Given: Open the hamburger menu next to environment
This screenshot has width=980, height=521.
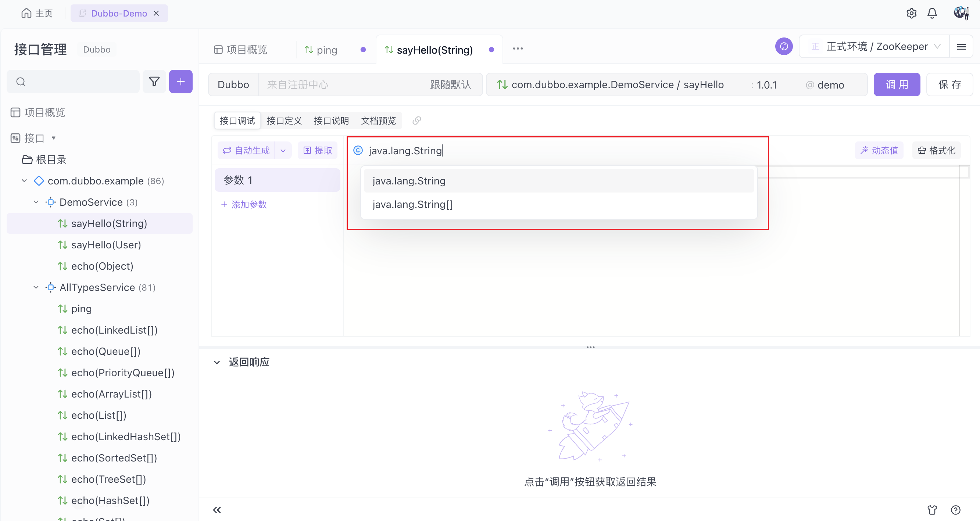Looking at the screenshot, I should tap(961, 46).
